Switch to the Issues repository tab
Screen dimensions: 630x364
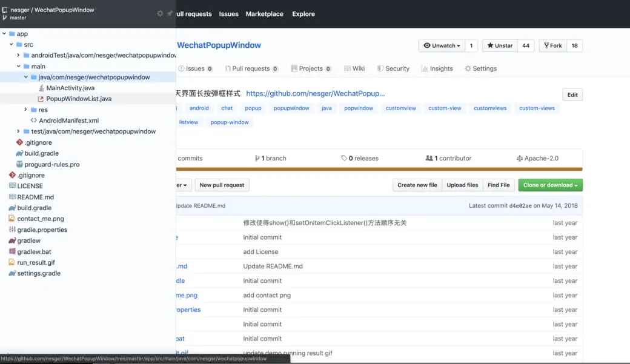tap(195, 68)
